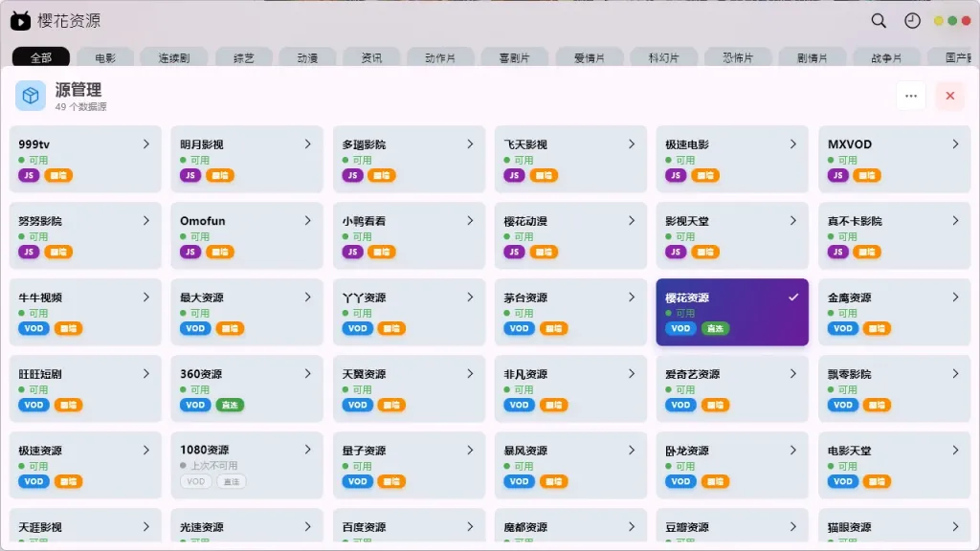Open the three-dots more options menu
The height and width of the screenshot is (551, 980).
point(910,96)
